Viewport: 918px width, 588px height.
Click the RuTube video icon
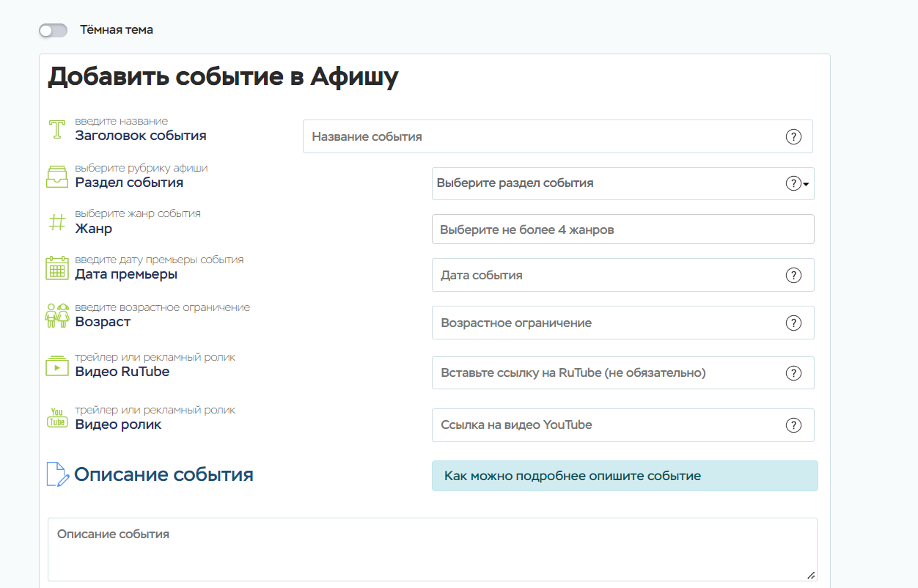point(57,365)
